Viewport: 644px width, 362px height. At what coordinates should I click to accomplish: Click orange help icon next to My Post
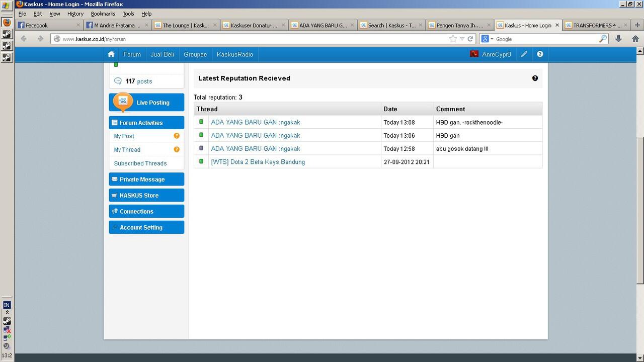pos(177,136)
